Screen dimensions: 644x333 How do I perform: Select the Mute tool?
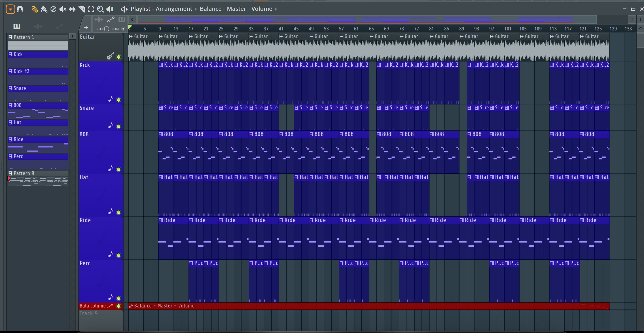point(63,9)
